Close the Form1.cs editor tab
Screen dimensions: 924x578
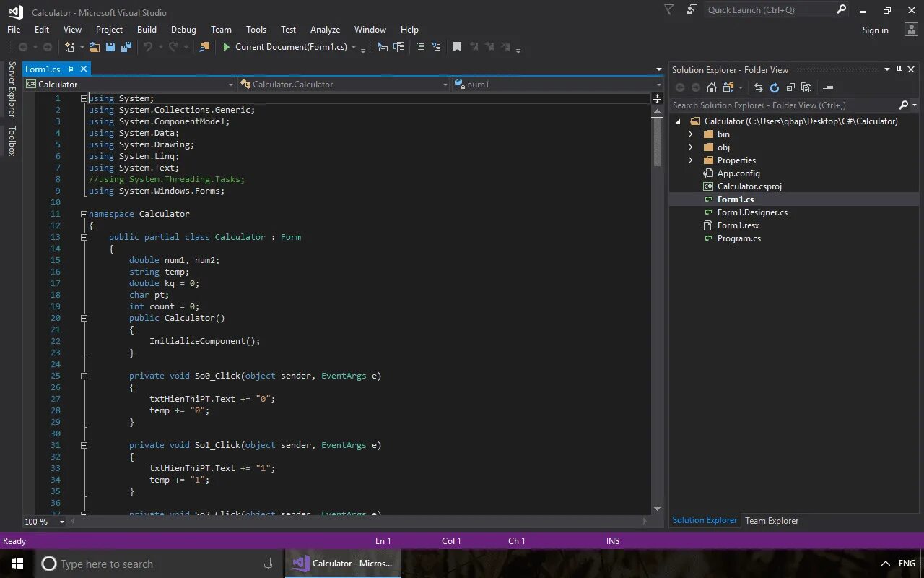pos(84,69)
